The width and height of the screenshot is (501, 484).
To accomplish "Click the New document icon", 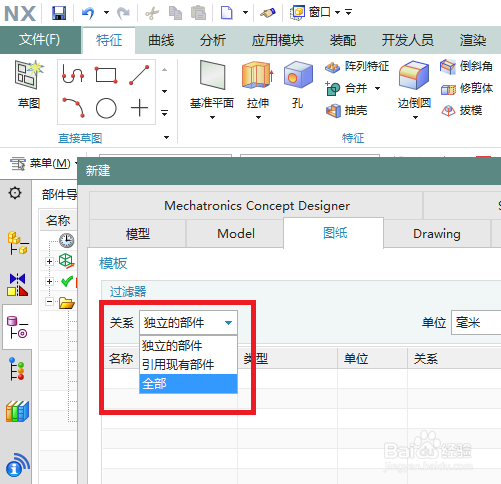I will (227, 13).
